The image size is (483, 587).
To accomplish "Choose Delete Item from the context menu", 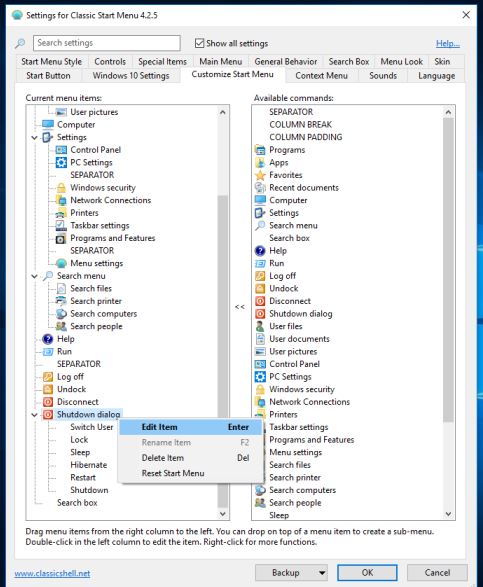I will coord(191,458).
